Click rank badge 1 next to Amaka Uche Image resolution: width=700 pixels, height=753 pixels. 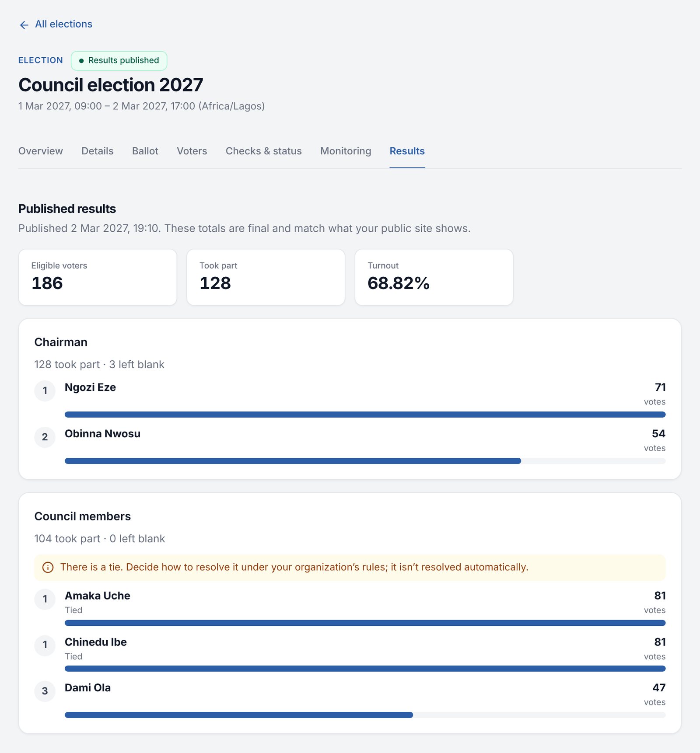(45, 599)
